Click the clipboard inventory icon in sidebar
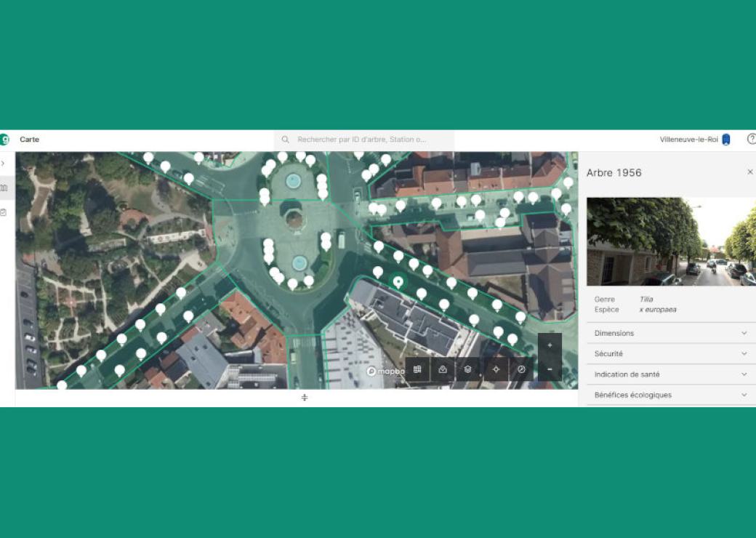Image resolution: width=756 pixels, height=538 pixels. click(5, 210)
